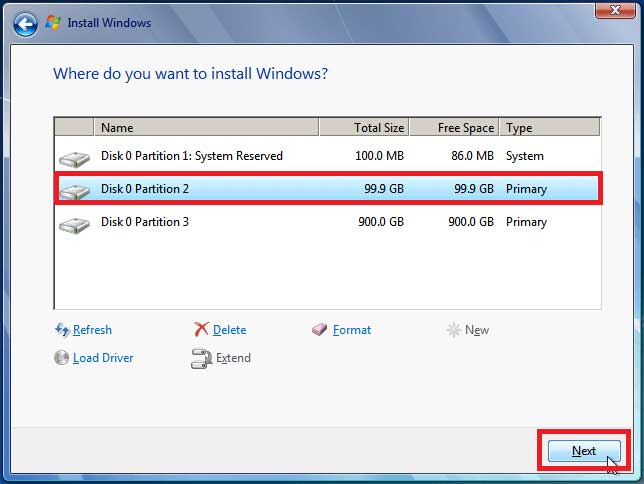The image size is (644, 484).
Task: Click the System type cell
Action: (525, 156)
